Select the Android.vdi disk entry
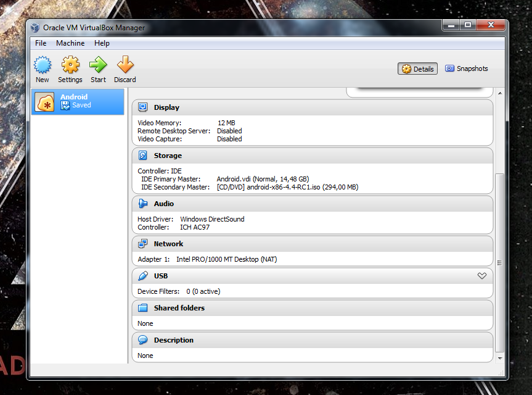Screen dimensions: 532x395 [x=263, y=179]
